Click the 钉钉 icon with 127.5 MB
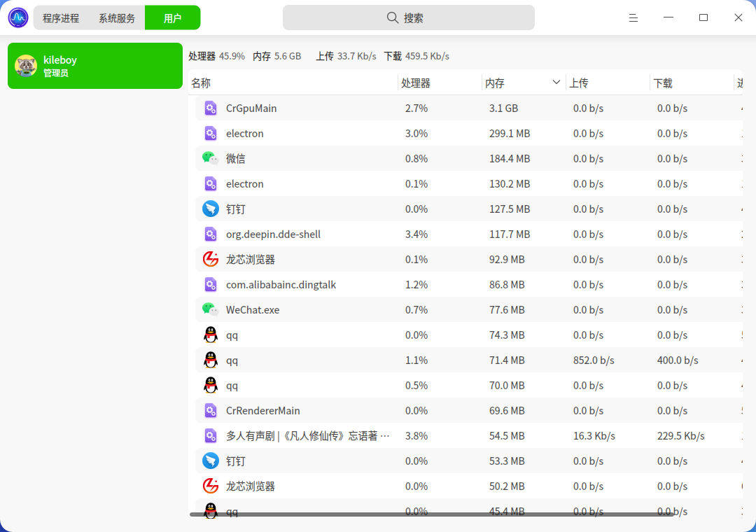Viewport: 756px width, 532px height. point(211,209)
